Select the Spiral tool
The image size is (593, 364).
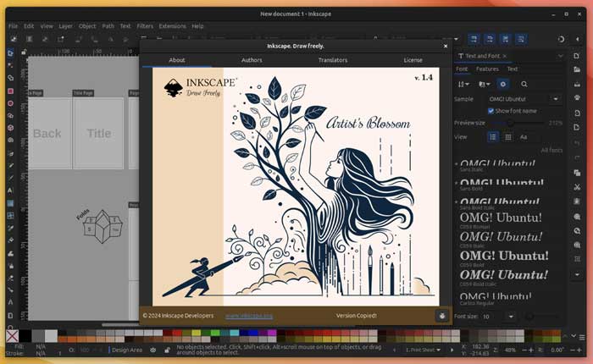[10, 141]
